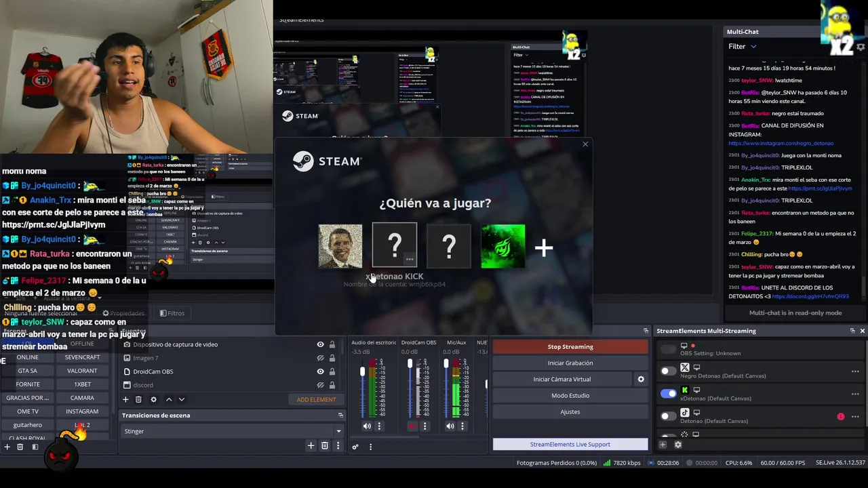
Task: Add a scene with plus icon
Action: tap(7, 447)
